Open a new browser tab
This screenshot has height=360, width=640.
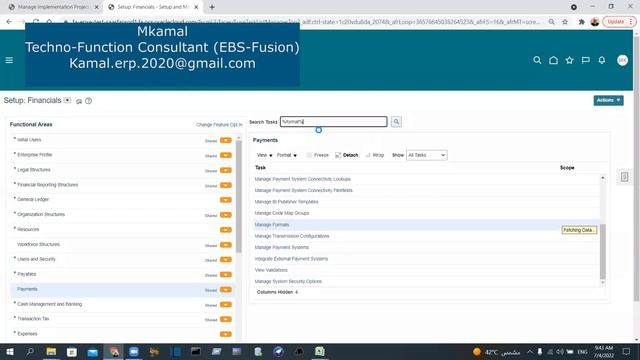coord(212,7)
